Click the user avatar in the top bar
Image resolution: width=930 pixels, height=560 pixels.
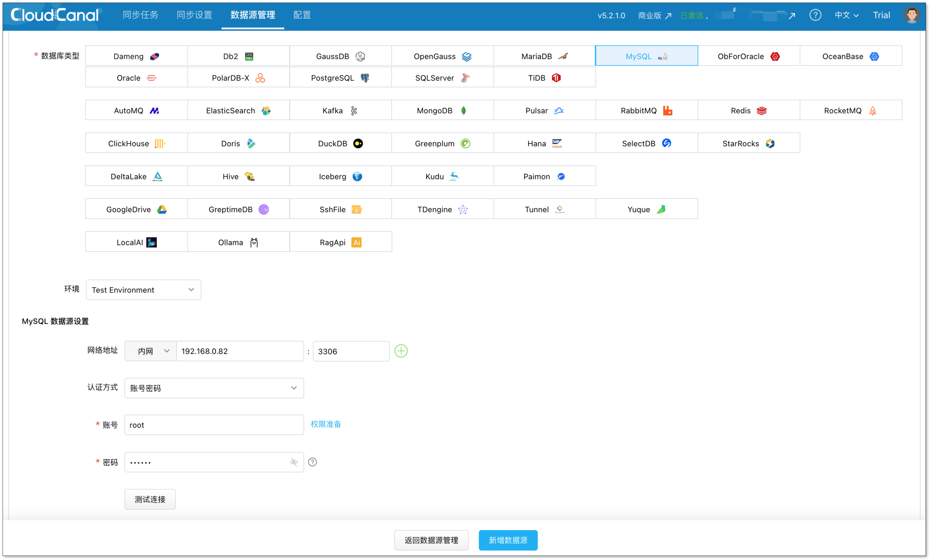click(912, 15)
